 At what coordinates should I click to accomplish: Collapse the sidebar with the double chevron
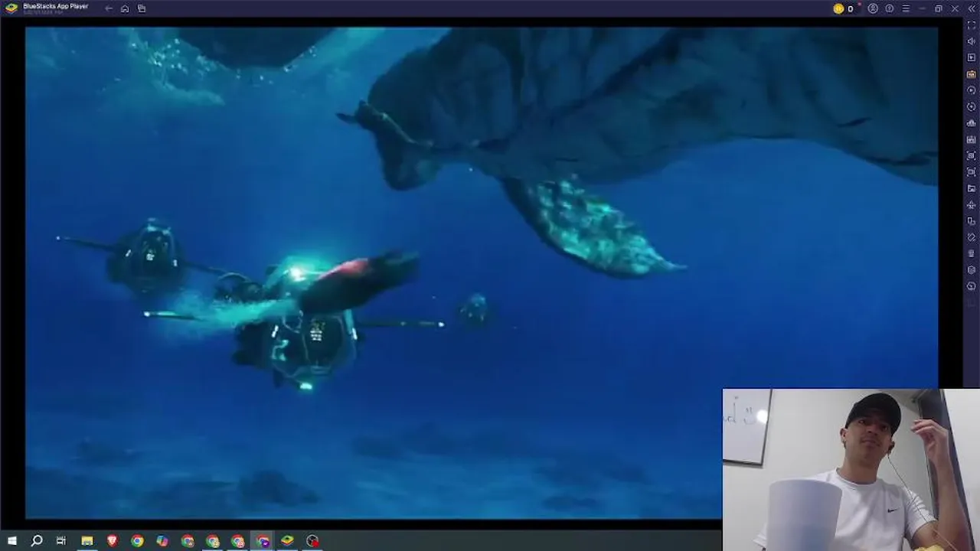tap(972, 8)
